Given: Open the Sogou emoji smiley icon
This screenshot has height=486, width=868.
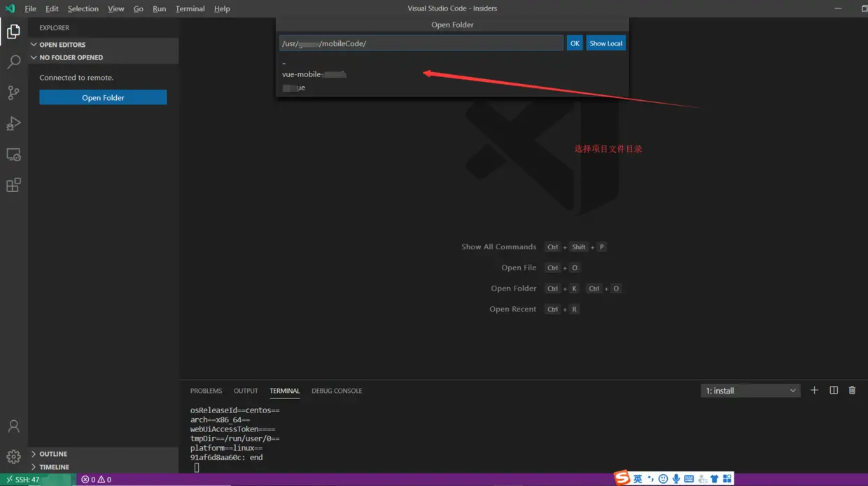Looking at the screenshot, I should point(663,479).
